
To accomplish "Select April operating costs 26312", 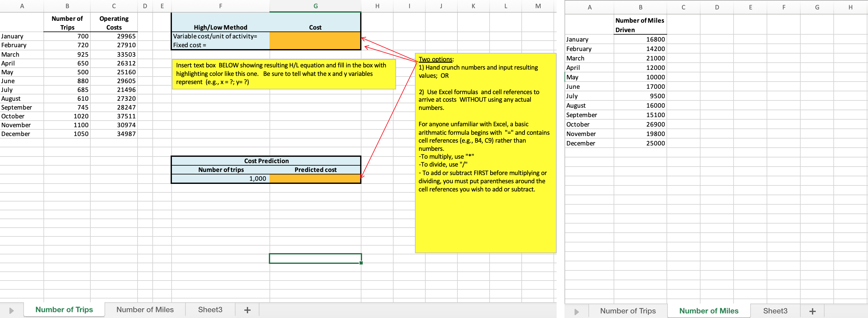I will pos(114,63).
